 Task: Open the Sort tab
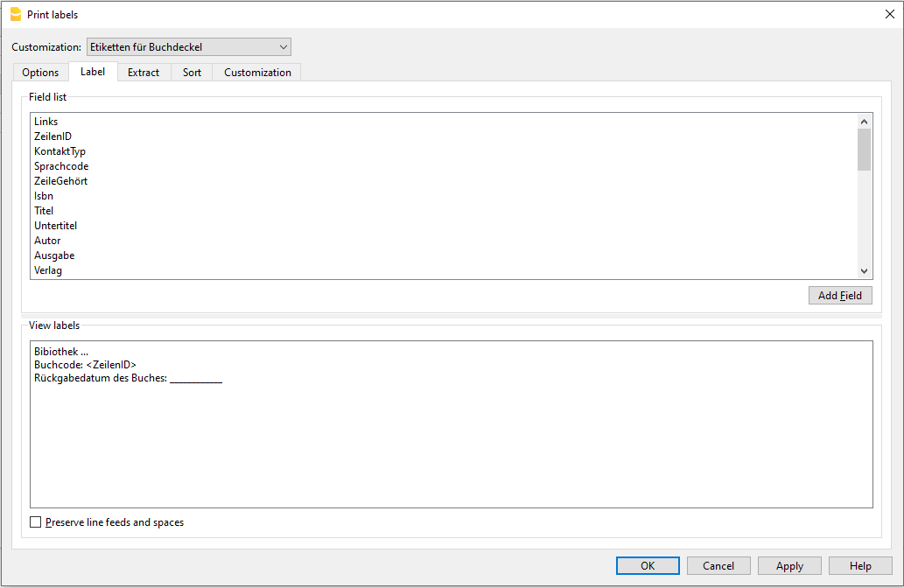(x=192, y=73)
